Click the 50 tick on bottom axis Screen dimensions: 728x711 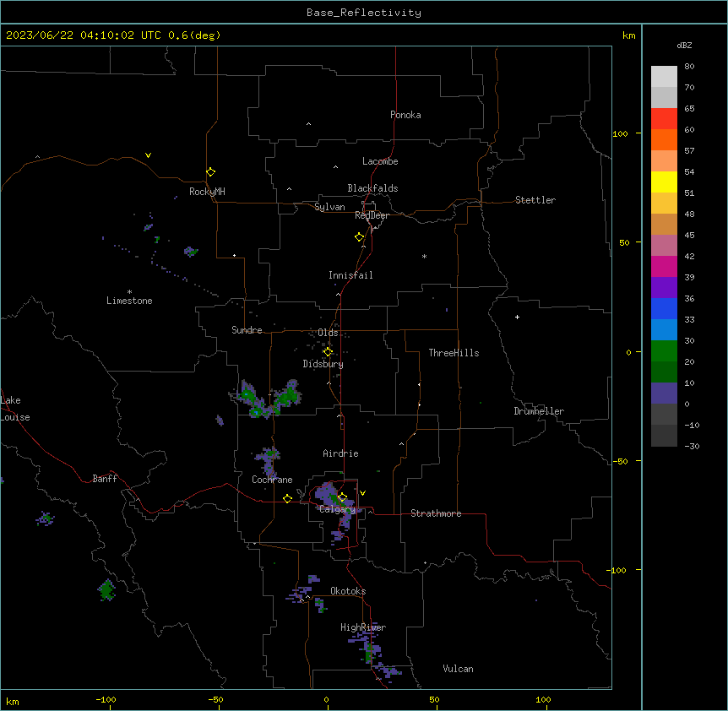pos(435,699)
